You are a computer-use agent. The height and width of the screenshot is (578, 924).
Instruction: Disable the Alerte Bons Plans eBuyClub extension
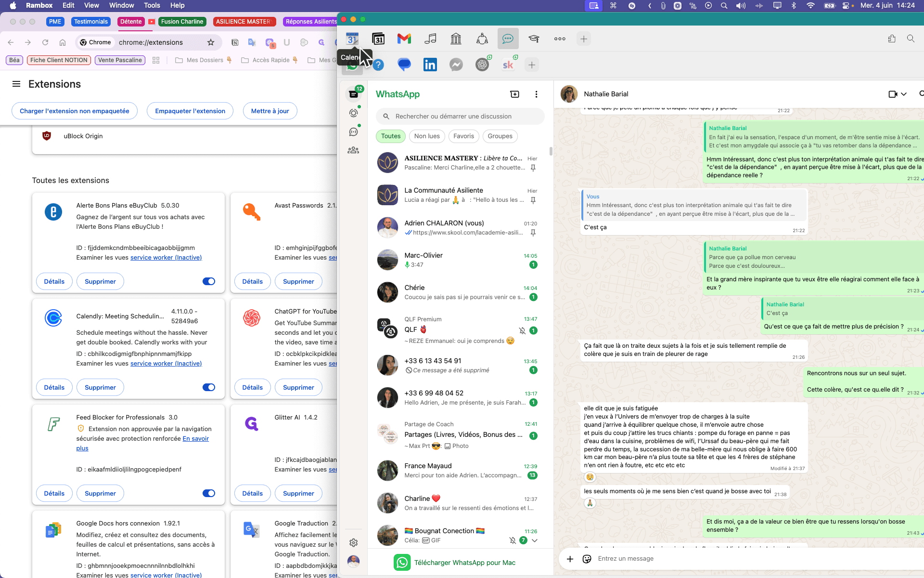point(209,281)
